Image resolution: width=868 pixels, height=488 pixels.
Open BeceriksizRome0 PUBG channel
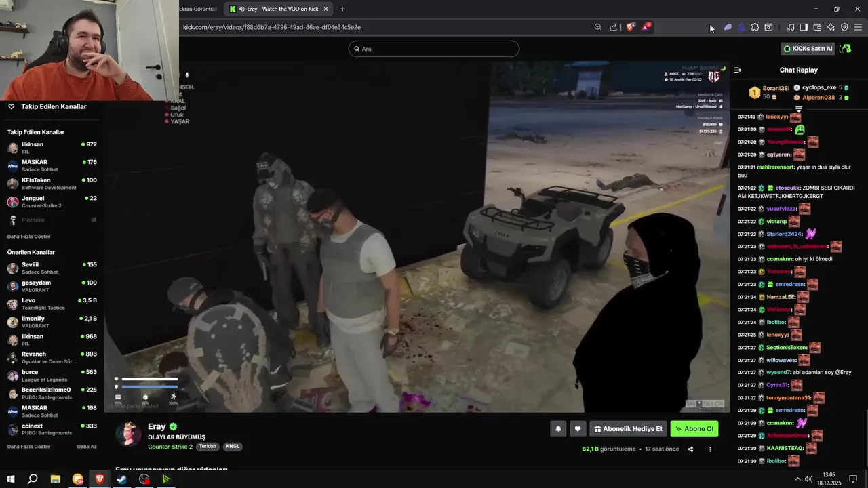(x=52, y=393)
